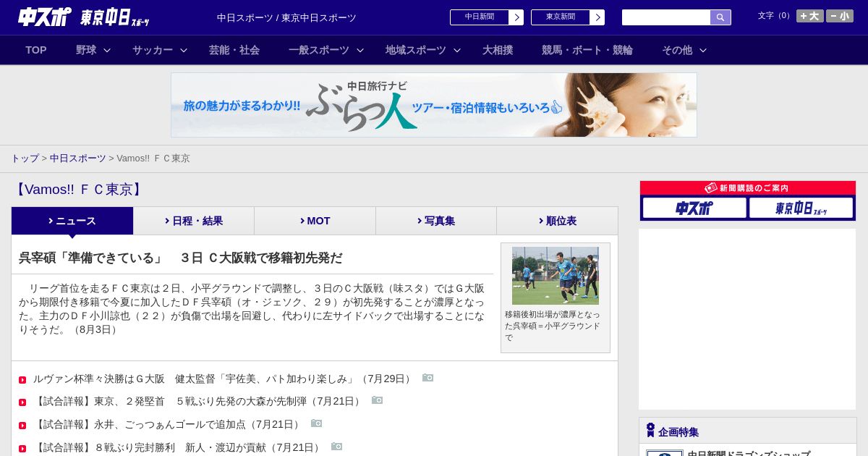Click red bullet before 永井 article
868x456 pixels.
coord(22,426)
